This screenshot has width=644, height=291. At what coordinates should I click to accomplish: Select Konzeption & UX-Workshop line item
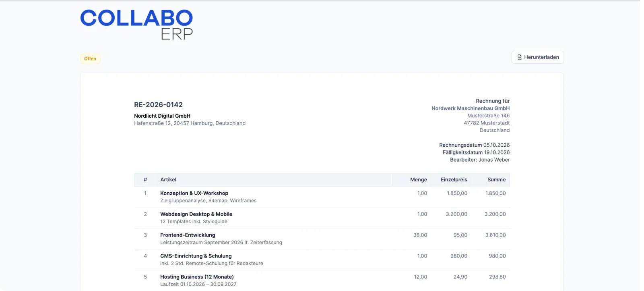(194, 193)
